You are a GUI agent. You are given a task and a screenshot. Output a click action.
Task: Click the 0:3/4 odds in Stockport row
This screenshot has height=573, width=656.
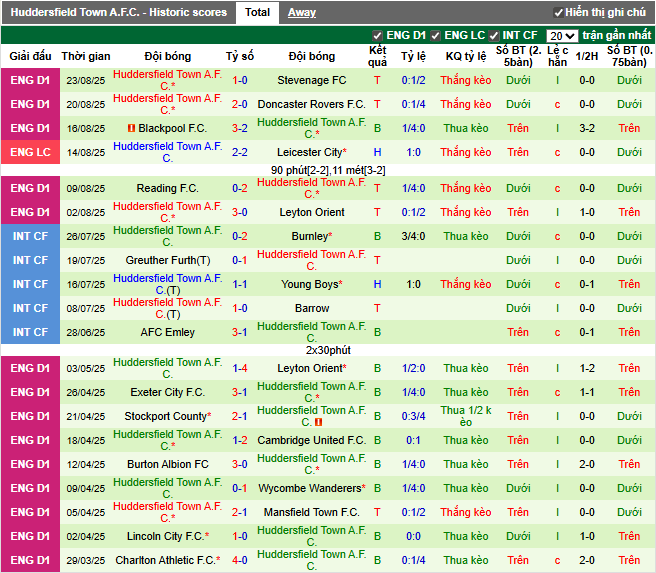pos(413,416)
